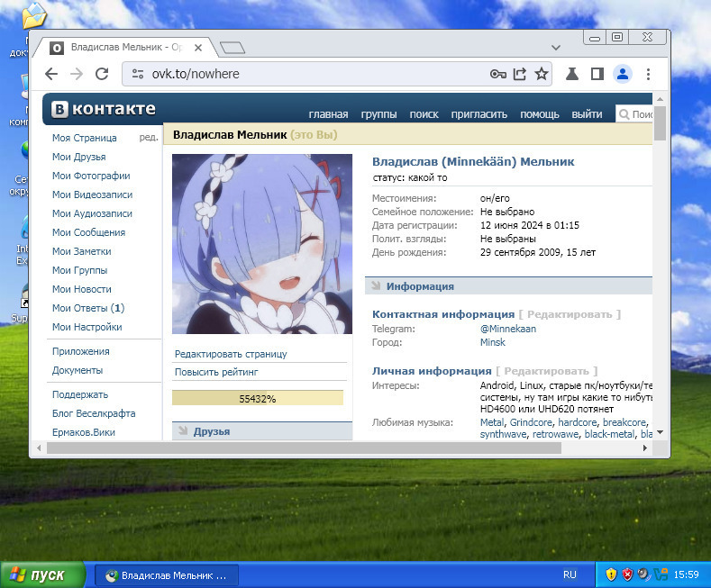Click the Поддержать sidebar link
Viewport: 711px width, 588px height.
coord(80,394)
